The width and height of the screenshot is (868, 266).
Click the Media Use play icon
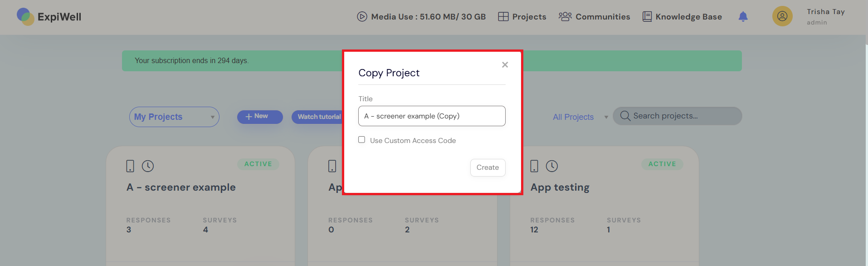click(x=362, y=17)
